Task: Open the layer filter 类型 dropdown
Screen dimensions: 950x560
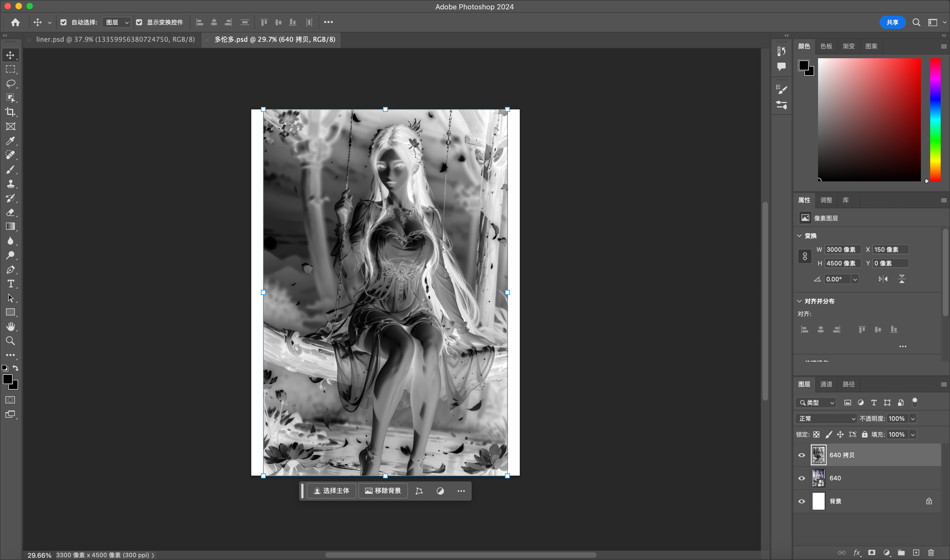Action: coord(816,403)
